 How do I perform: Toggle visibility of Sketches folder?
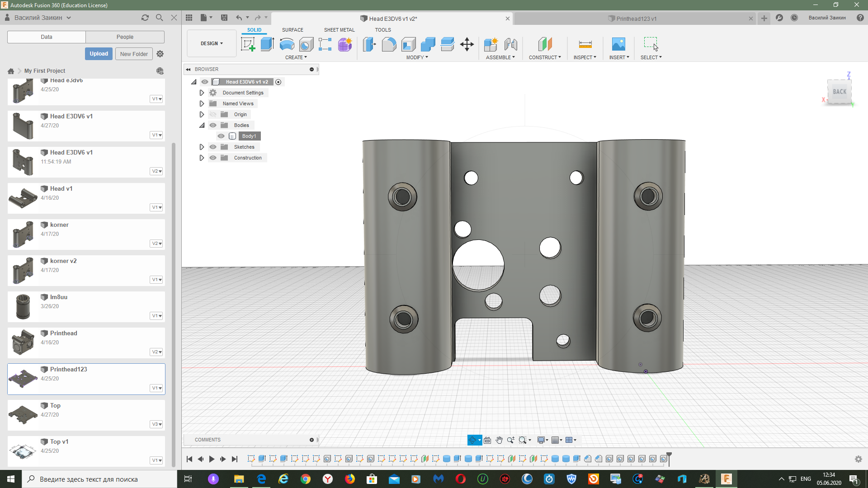(x=213, y=146)
